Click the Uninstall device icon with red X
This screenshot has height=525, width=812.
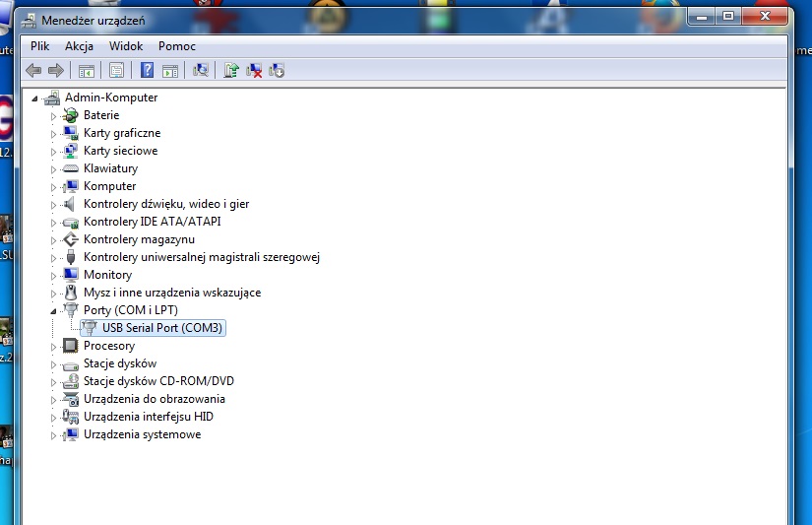tap(254, 70)
